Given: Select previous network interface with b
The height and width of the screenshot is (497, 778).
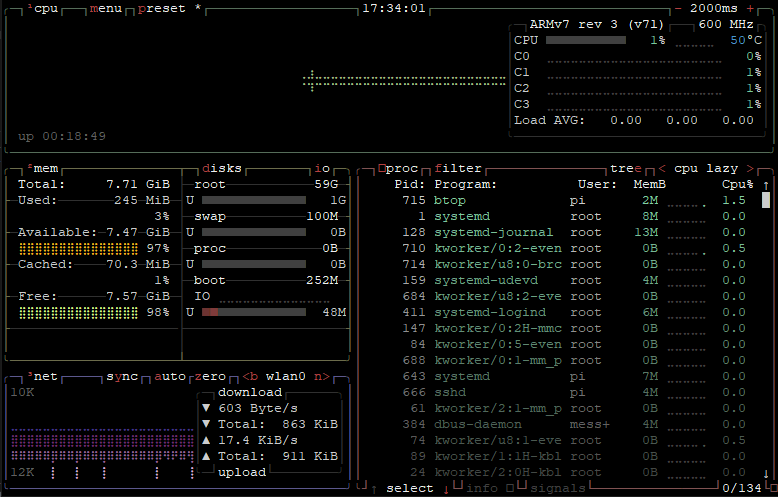Looking at the screenshot, I should (x=250, y=376).
